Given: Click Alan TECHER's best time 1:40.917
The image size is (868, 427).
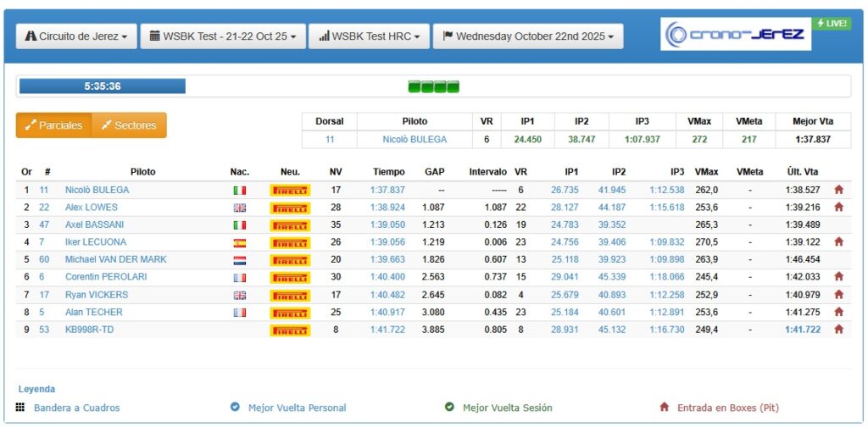Looking at the screenshot, I should click(387, 312).
